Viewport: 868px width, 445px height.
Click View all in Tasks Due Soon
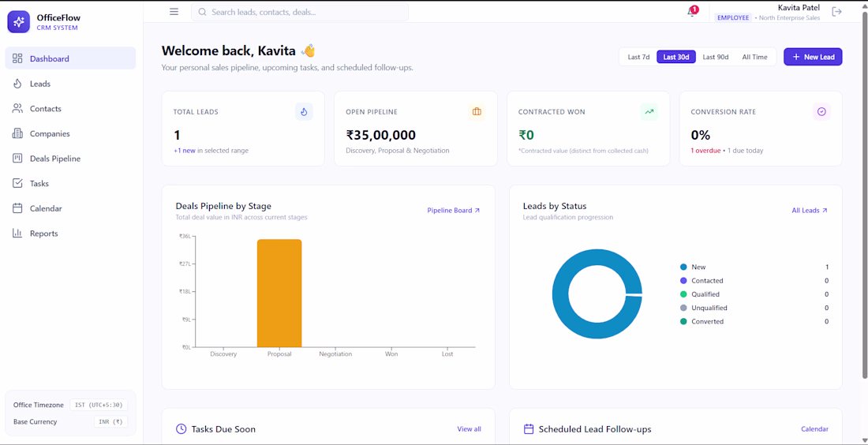(469, 429)
